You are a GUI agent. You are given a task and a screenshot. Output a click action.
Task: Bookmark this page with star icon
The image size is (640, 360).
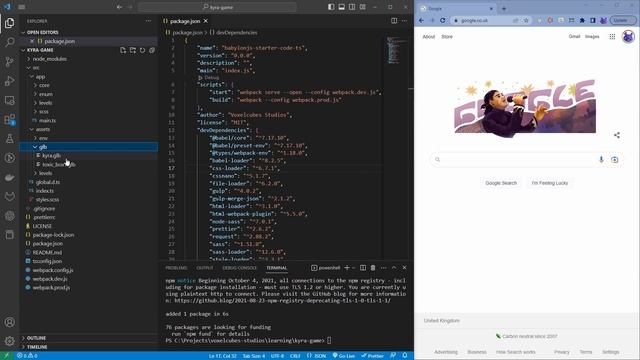pyautogui.click(x=526, y=20)
